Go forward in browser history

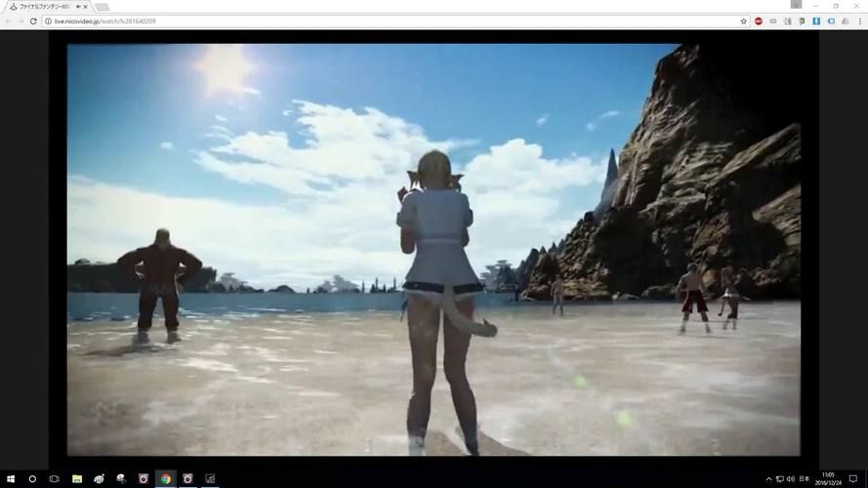[21, 21]
